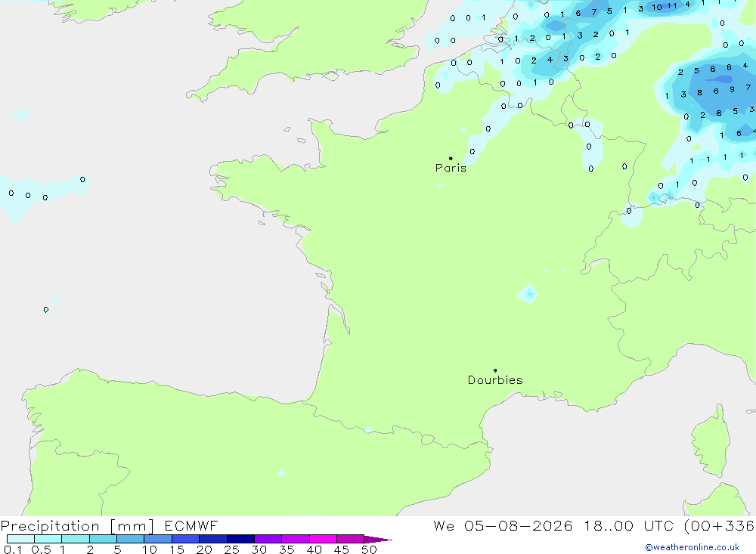
Task: Click the 'Precipitation [mm]' title text
Action: (x=77, y=526)
